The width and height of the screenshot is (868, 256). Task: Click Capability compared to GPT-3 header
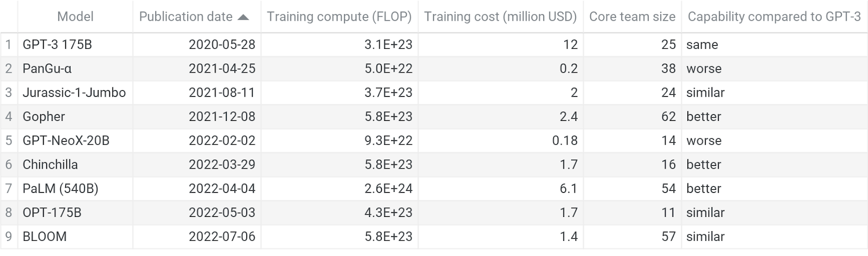click(774, 17)
